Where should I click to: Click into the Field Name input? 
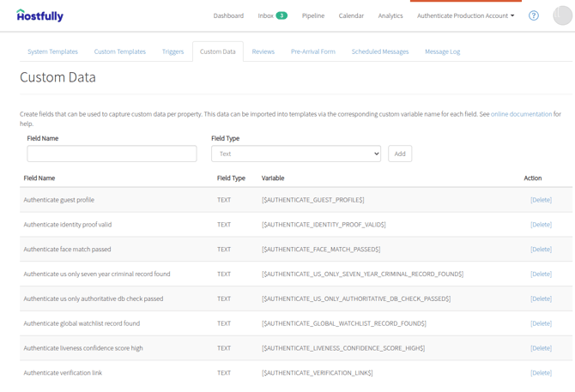pyautogui.click(x=112, y=154)
